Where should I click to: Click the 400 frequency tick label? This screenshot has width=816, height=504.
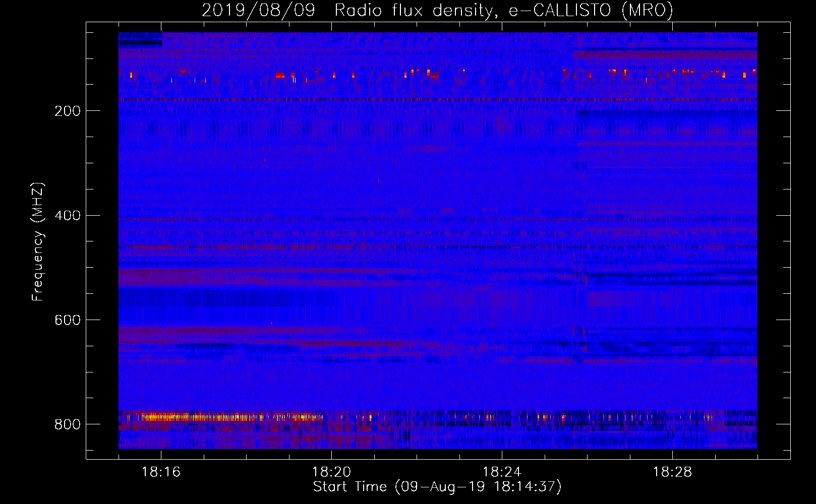click(x=67, y=216)
